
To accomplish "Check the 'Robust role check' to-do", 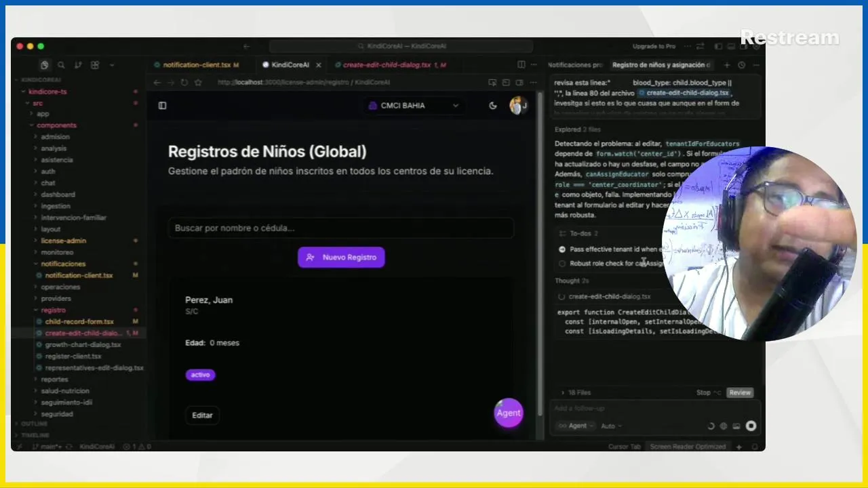I will click(561, 264).
